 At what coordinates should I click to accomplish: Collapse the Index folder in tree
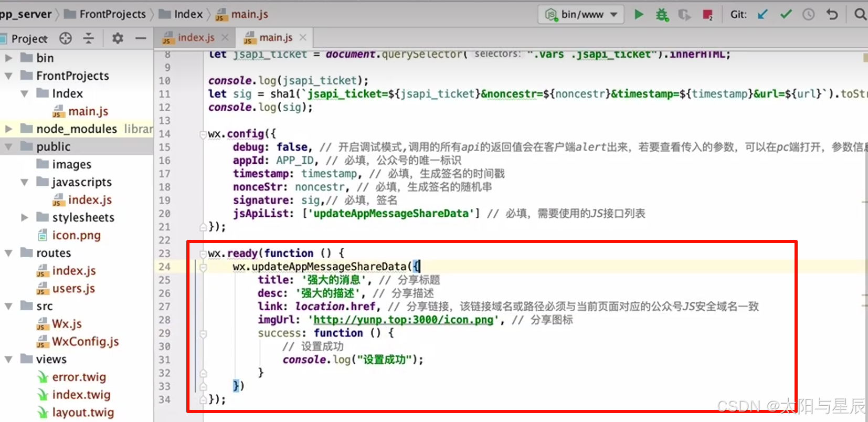[x=24, y=93]
